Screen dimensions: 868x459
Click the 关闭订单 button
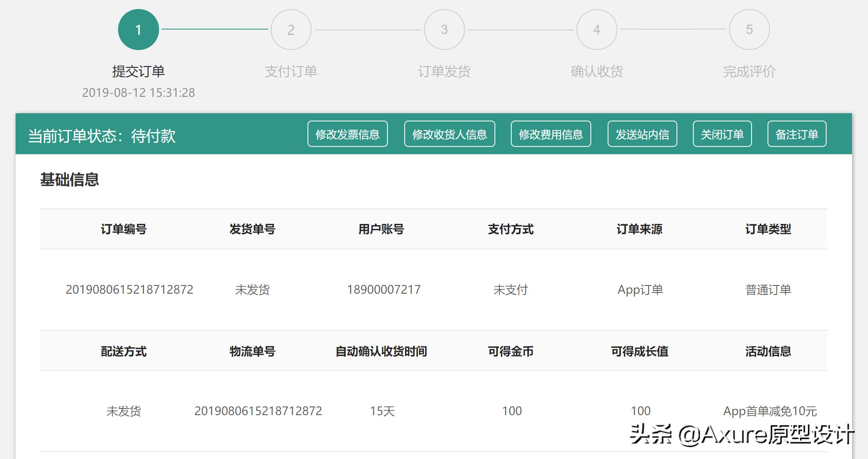point(722,133)
